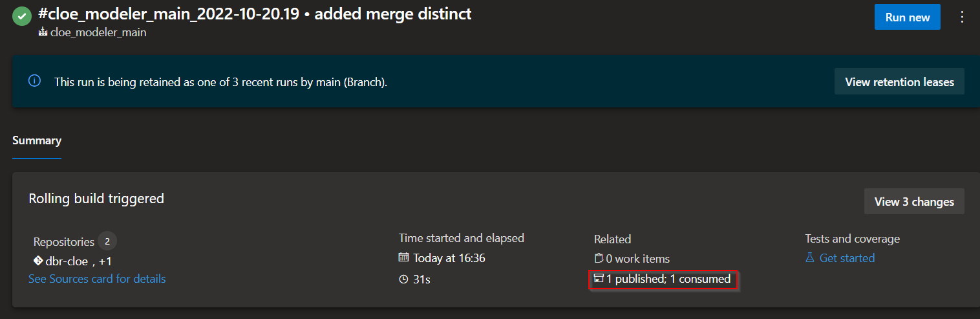Click the info icon in retention banner
Screen dimensions: 980x319
34,82
